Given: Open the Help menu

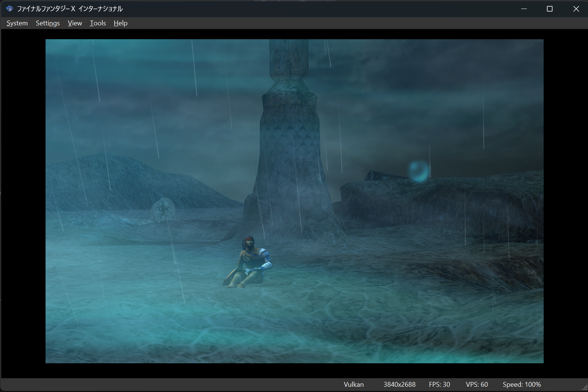Looking at the screenshot, I should coord(121,23).
